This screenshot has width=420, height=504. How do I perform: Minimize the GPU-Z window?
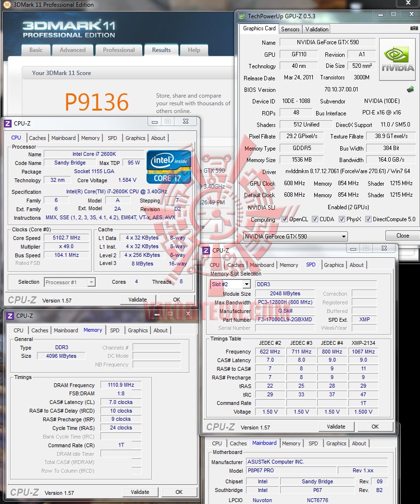pyautogui.click(x=381, y=15)
